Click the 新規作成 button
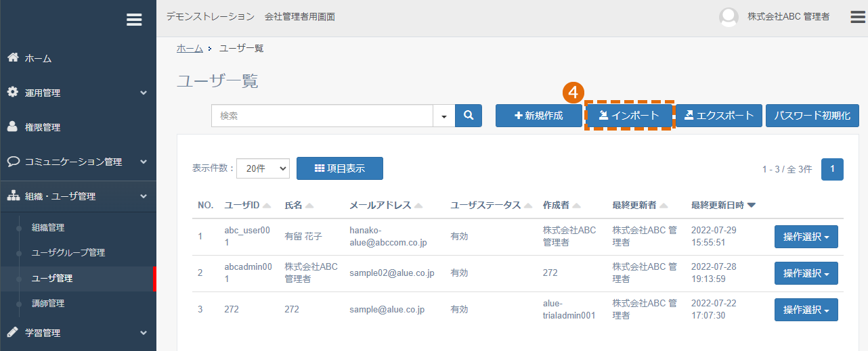The image size is (868, 351). coord(539,116)
